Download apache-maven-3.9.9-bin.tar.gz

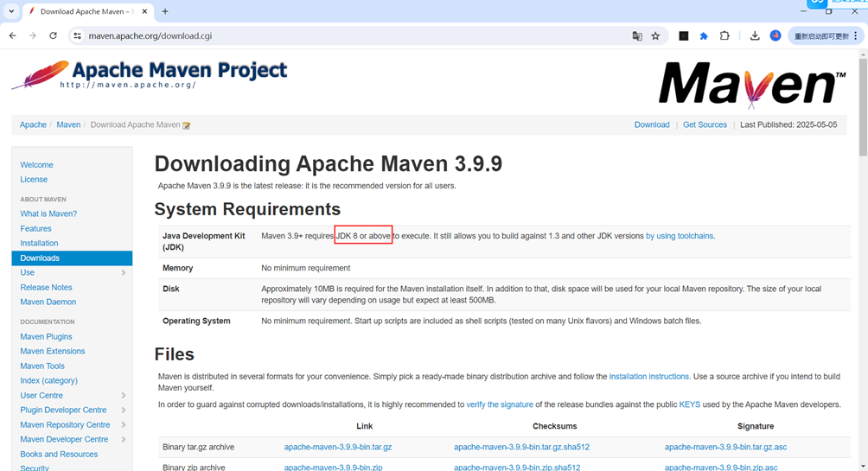click(x=338, y=447)
